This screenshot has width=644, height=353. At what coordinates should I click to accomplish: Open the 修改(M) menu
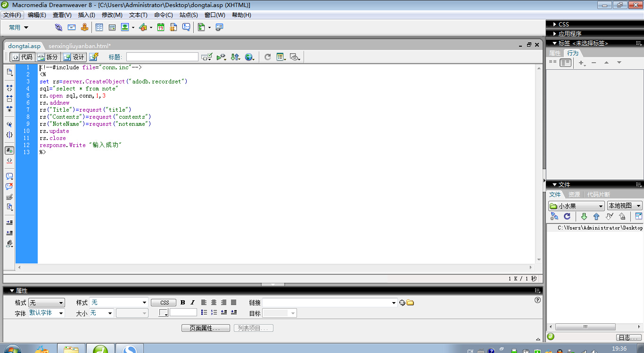pos(112,15)
